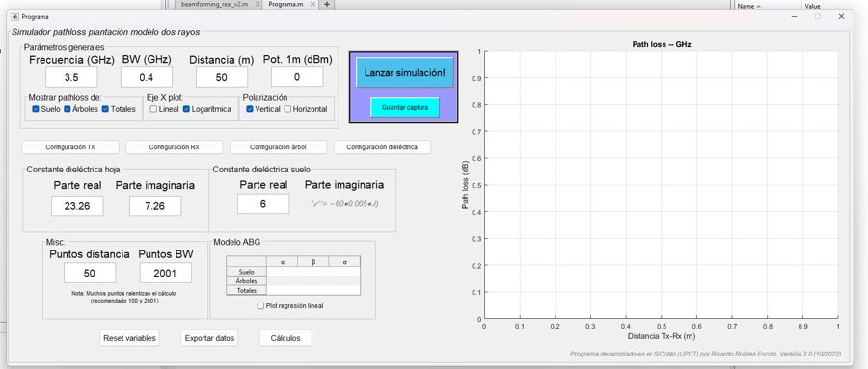Click the Guardar captura button

point(405,107)
